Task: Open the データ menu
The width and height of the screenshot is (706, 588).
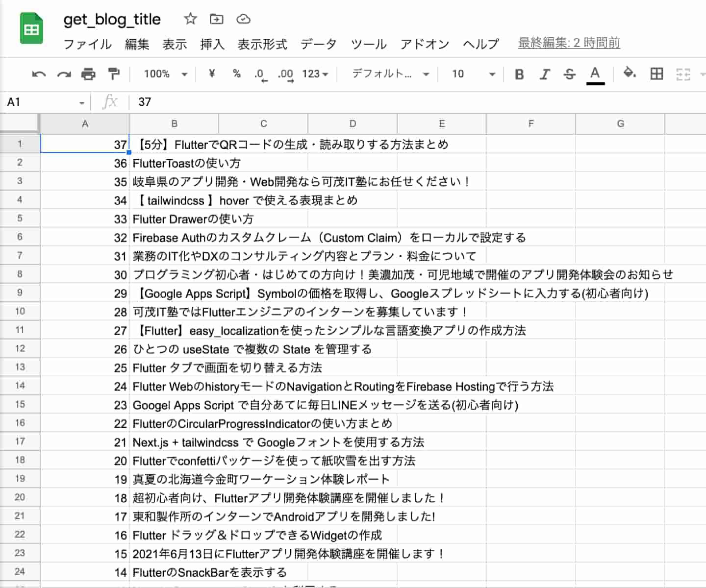Action: click(319, 44)
